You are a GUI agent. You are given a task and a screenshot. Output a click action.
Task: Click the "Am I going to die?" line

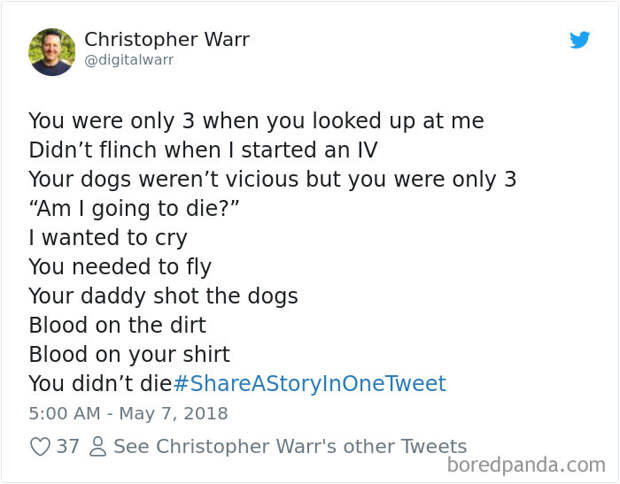134,209
